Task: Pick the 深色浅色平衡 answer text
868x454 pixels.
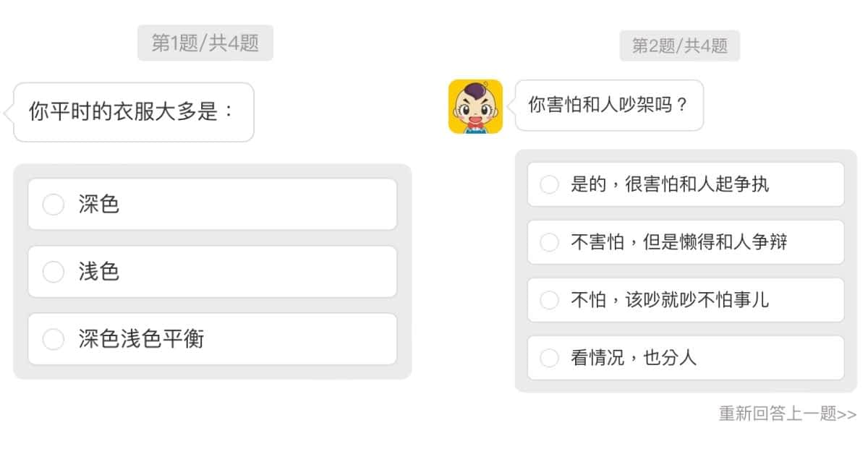Action: tap(141, 339)
